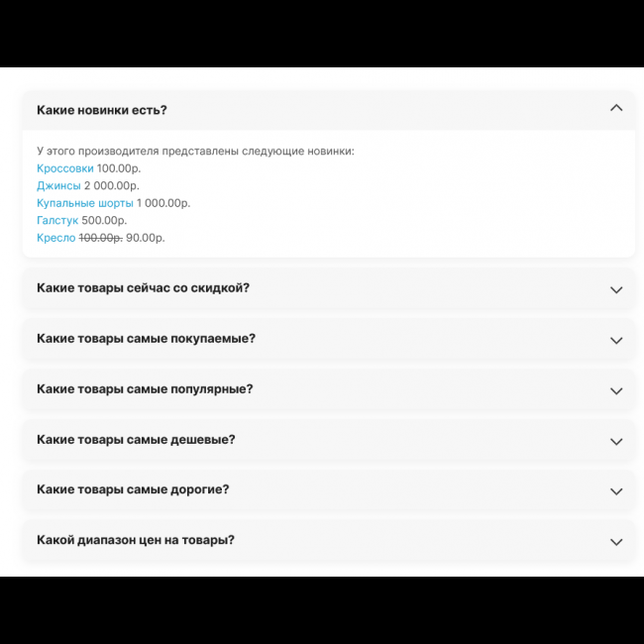Screen dimensions: 644x644
Task: Select the 'Какие товары самые покупаемые?' question
Action: coord(146,339)
